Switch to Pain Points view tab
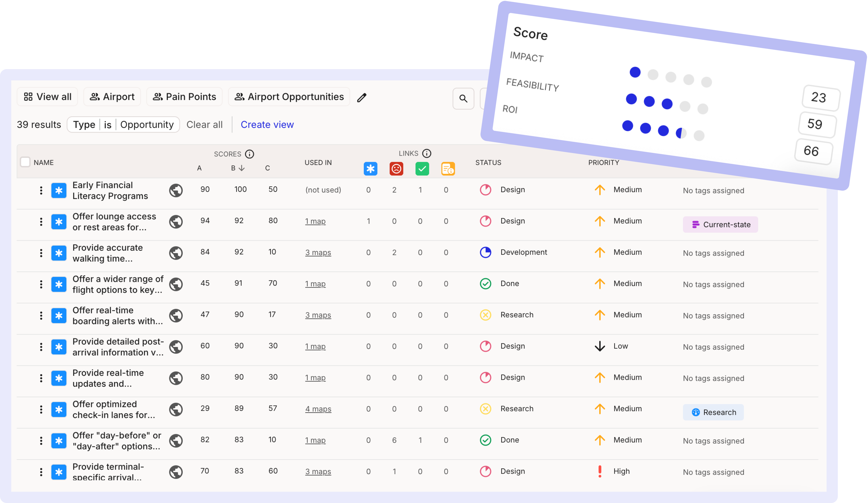Viewport: 868px width, 503px height. pos(184,97)
